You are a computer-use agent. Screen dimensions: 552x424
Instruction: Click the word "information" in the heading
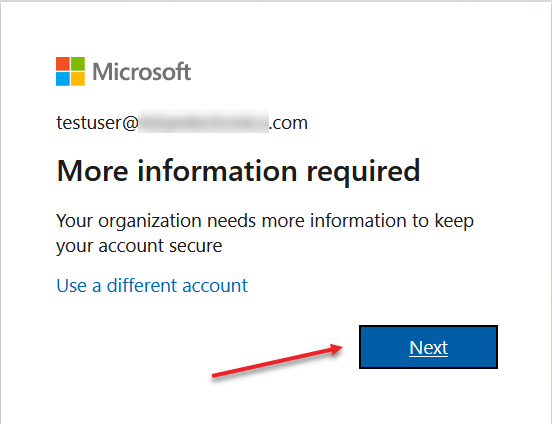tap(217, 170)
